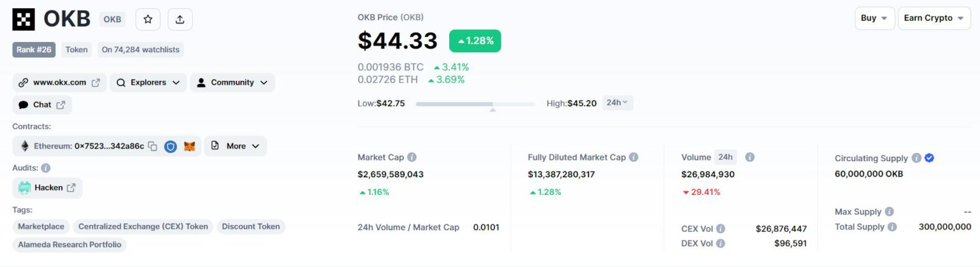980x267 pixels.
Task: Add token to MetaMask fox icon
Action: coord(189,146)
